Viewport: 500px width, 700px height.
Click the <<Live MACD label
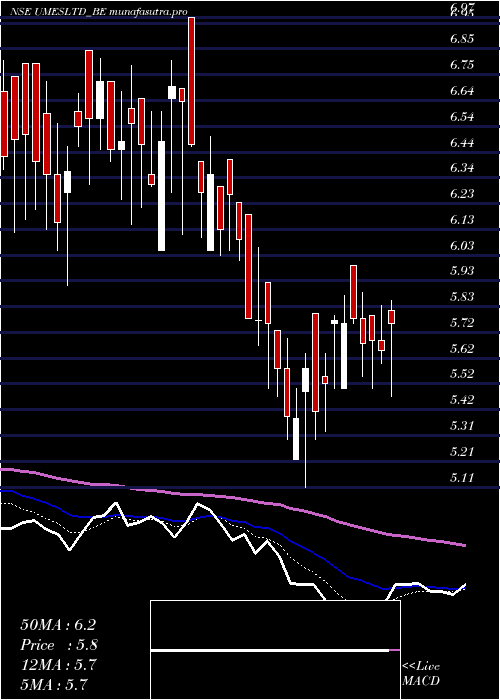pyautogui.click(x=421, y=674)
